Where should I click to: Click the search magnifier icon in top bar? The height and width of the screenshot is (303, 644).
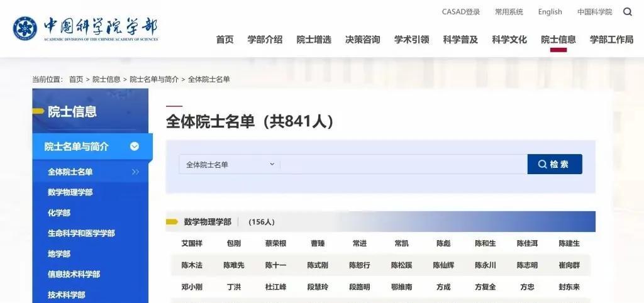tap(627, 12)
